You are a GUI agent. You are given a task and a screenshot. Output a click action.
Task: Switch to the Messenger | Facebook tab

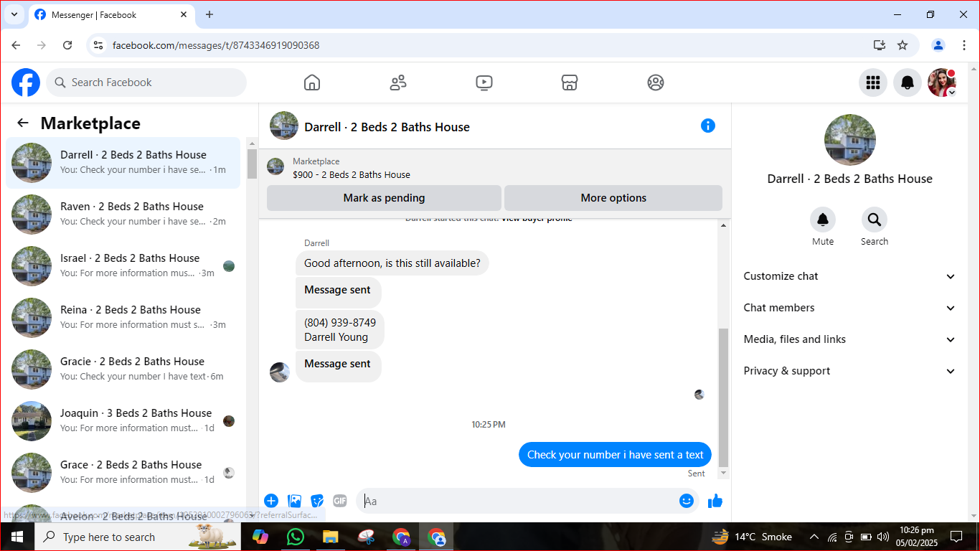click(111, 14)
